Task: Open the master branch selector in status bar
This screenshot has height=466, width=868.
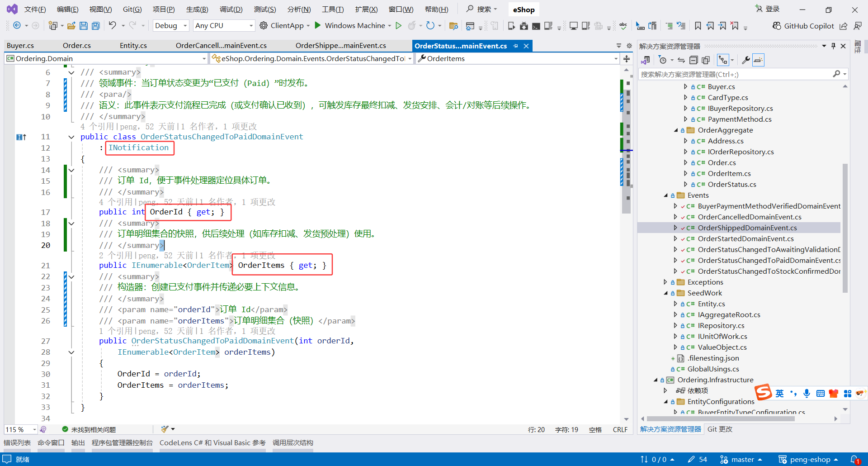Action: pos(741,459)
